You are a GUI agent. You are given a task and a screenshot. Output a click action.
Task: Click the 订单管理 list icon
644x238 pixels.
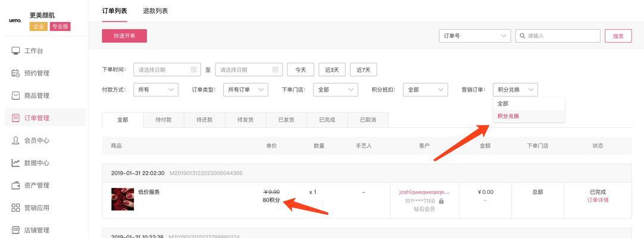coord(15,118)
